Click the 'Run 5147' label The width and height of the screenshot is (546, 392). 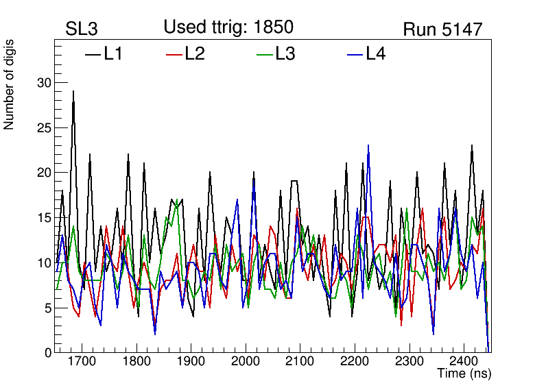(442, 29)
